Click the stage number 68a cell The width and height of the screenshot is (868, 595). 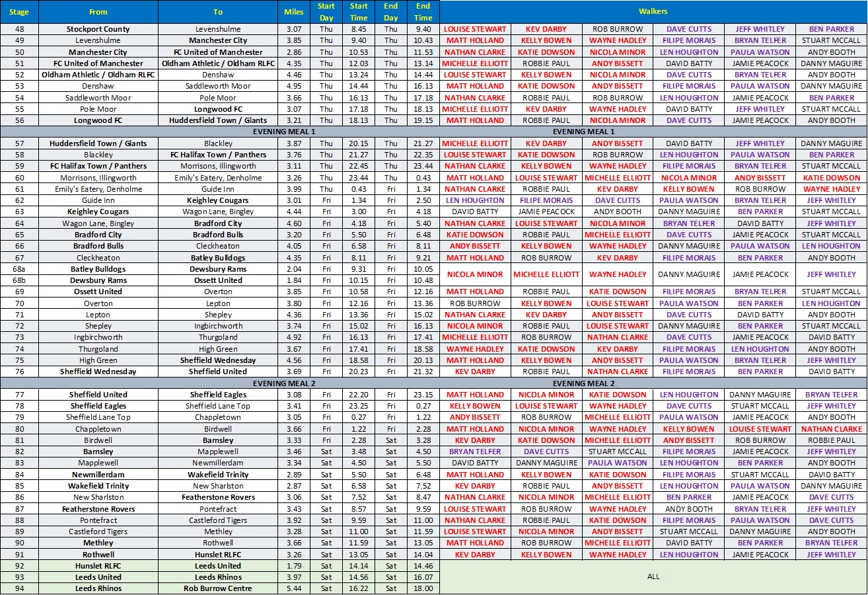pyautogui.click(x=19, y=269)
